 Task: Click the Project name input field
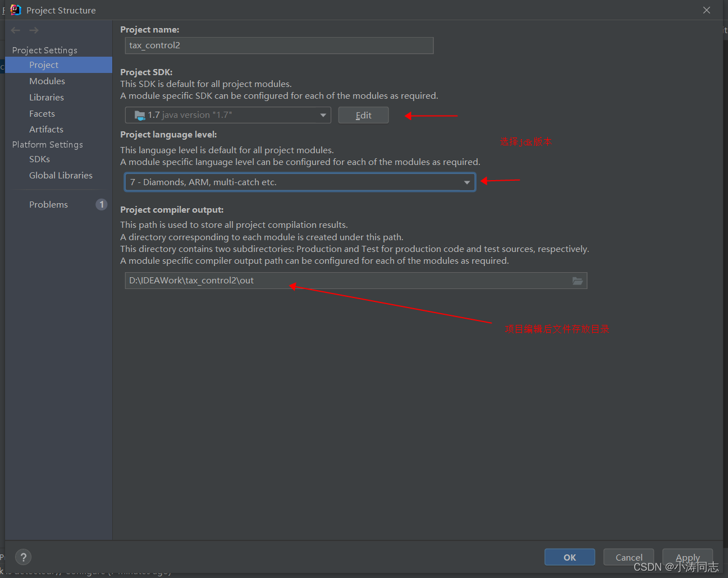pyautogui.click(x=279, y=45)
